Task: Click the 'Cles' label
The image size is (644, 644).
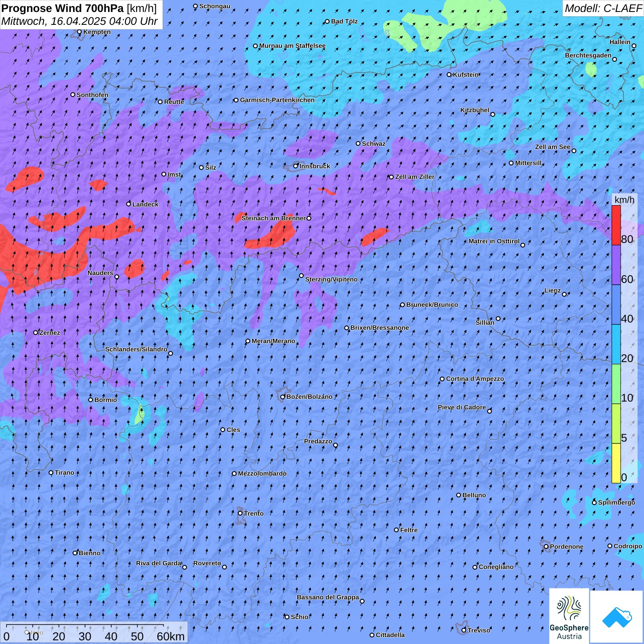Action: [233, 430]
